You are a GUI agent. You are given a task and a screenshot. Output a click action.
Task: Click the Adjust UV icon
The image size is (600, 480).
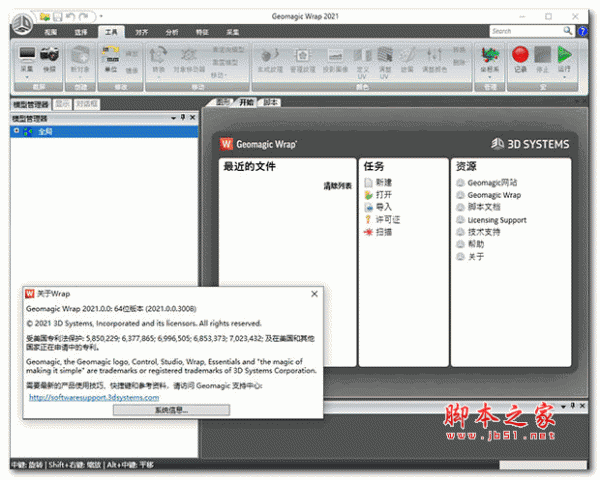(x=385, y=55)
